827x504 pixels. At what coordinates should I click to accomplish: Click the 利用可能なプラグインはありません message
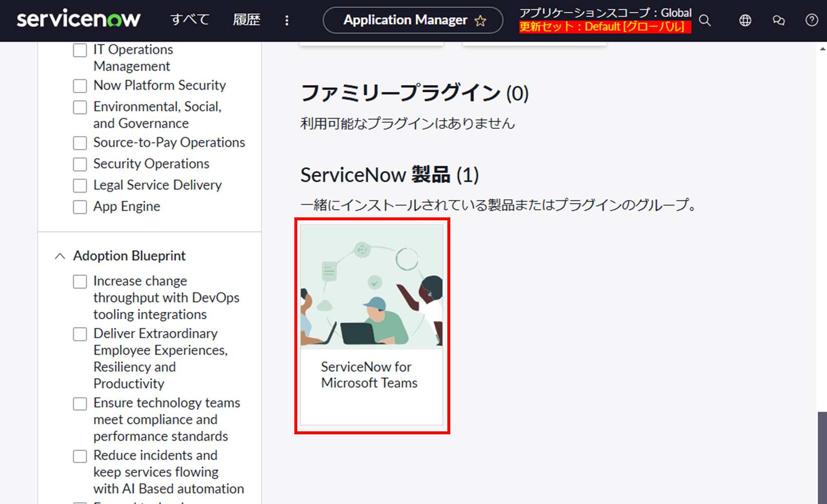408,123
